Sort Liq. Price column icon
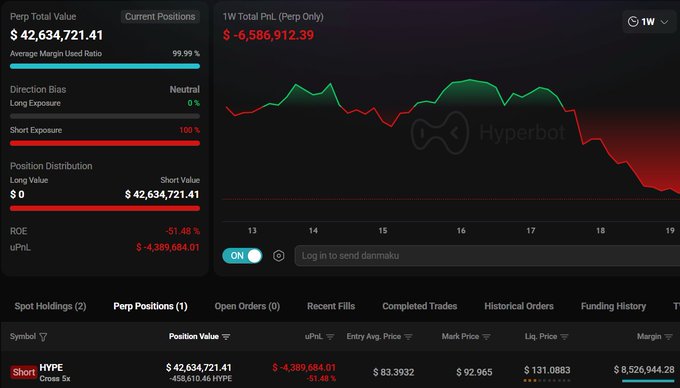680x388 pixels. [x=564, y=337]
